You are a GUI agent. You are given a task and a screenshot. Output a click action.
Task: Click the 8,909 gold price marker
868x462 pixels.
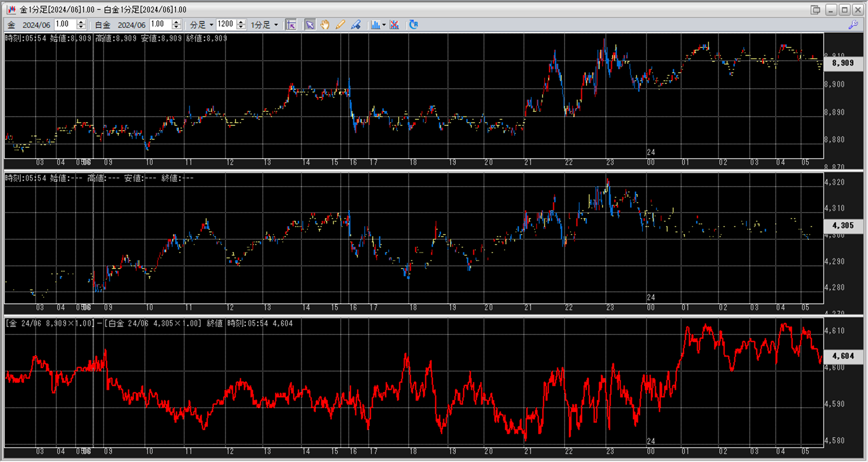[843, 63]
